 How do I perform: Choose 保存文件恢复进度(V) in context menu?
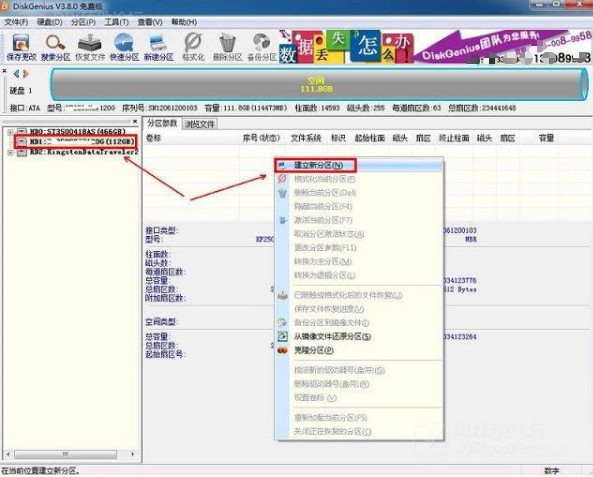[x=359, y=309]
